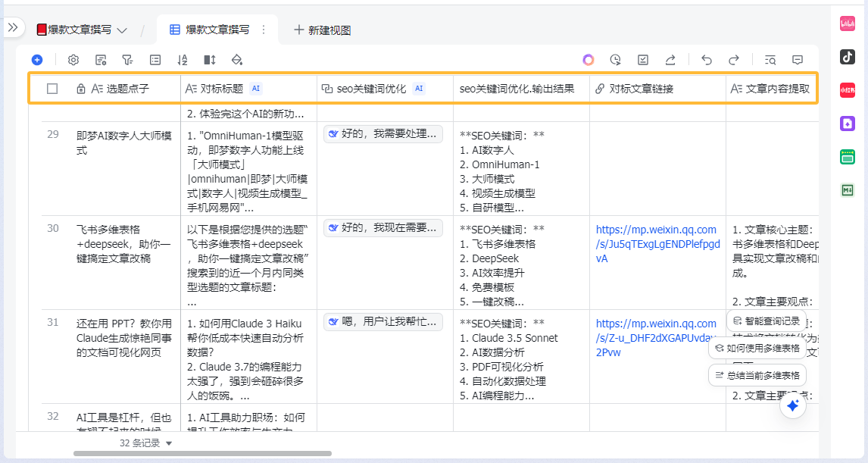The image size is (868, 463).
Task: Open the sort A-Z toolbar icon
Action: [183, 60]
